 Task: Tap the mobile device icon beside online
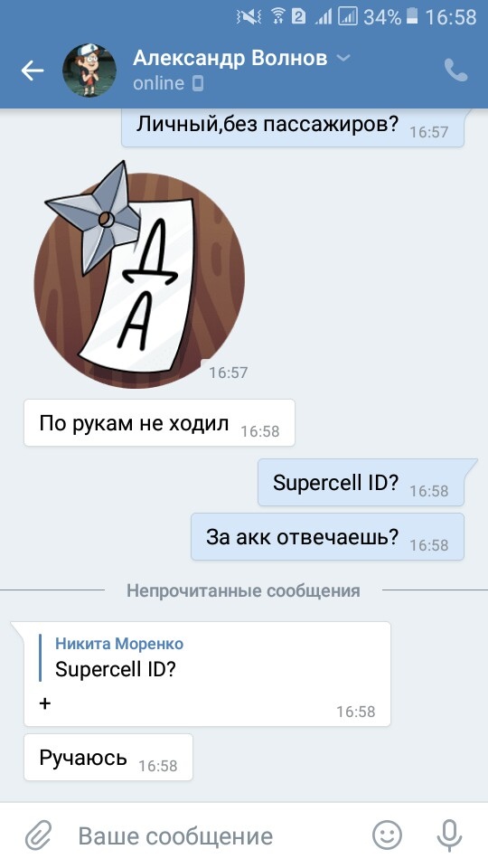coord(198,83)
